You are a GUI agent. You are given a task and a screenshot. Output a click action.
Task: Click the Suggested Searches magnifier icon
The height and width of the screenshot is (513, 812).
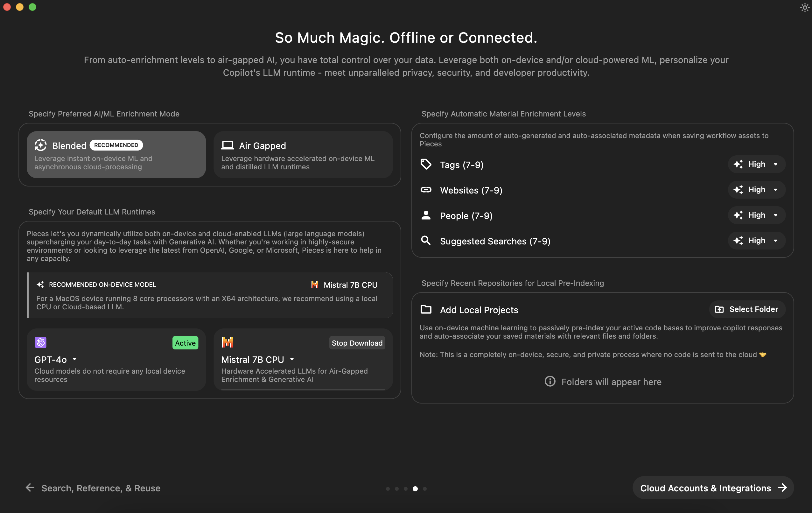[x=426, y=241]
